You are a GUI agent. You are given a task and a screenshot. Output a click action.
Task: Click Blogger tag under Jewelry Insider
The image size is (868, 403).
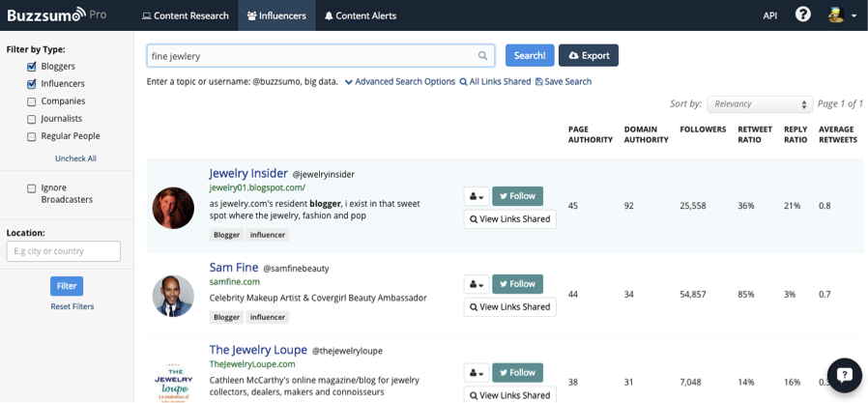pos(226,235)
